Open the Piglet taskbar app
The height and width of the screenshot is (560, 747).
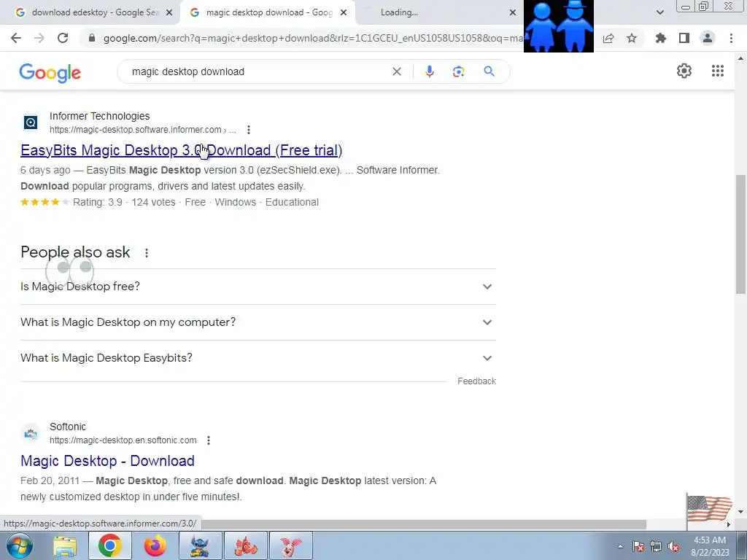pos(290,545)
